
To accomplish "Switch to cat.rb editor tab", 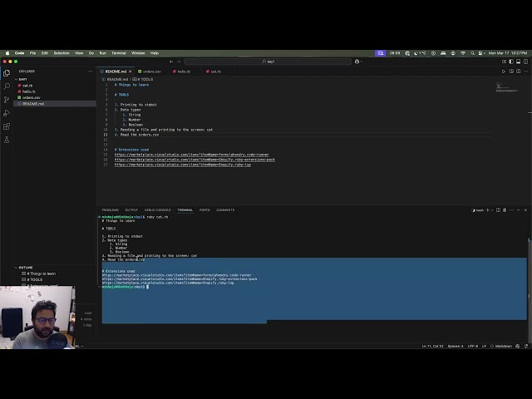I will tap(214, 71).
